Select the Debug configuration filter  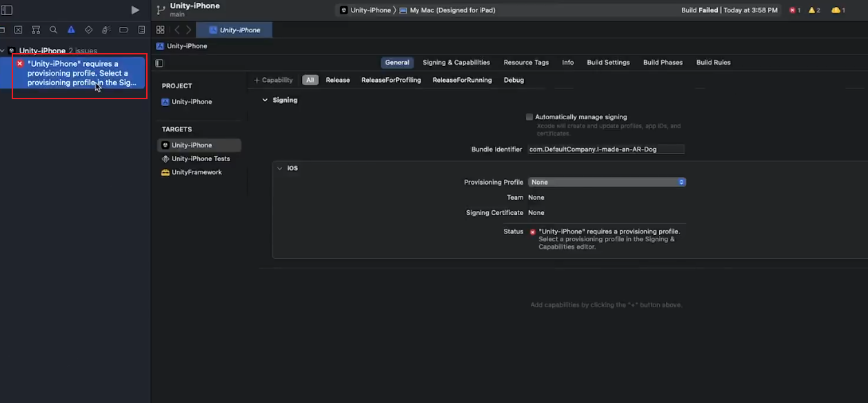[514, 80]
